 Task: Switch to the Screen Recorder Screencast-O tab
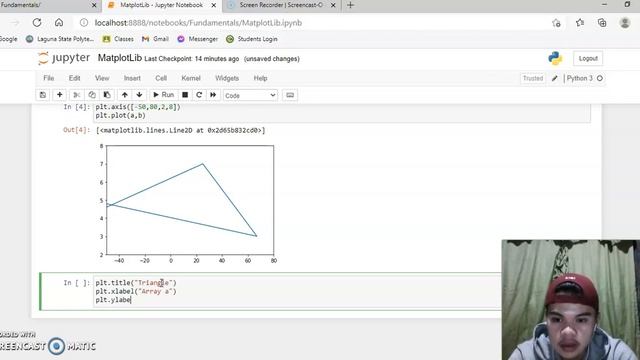(x=282, y=5)
